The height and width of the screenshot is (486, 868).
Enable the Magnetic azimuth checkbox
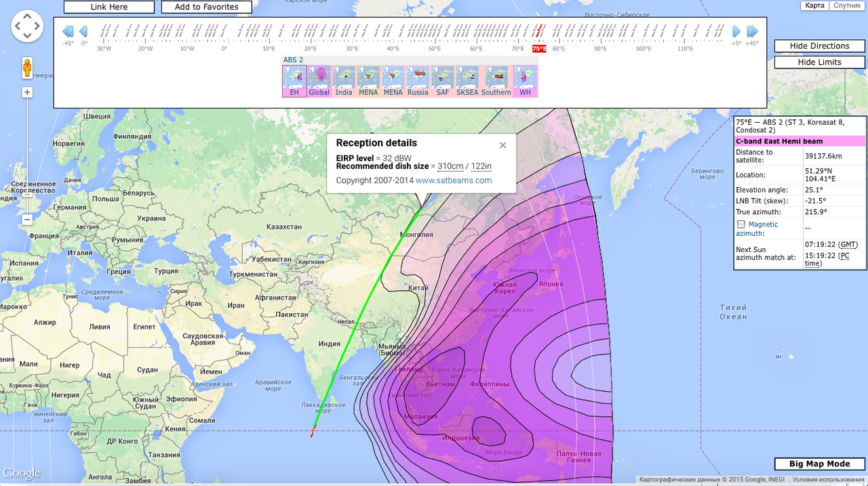point(741,224)
